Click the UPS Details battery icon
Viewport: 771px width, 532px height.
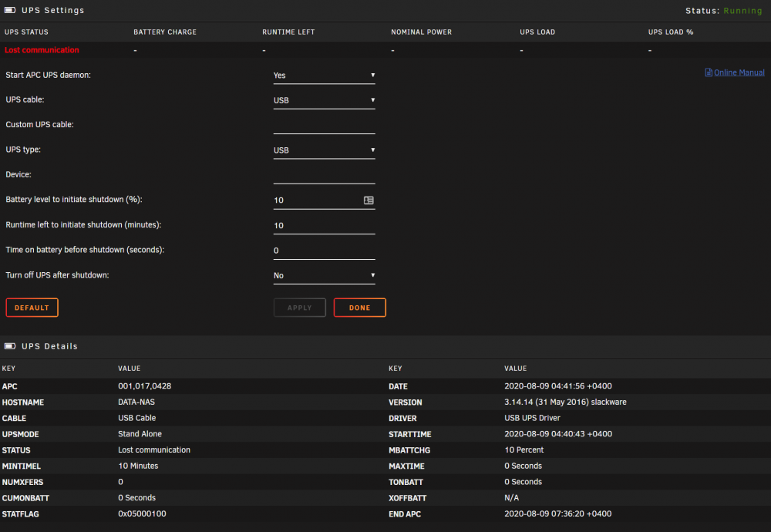(x=10, y=346)
